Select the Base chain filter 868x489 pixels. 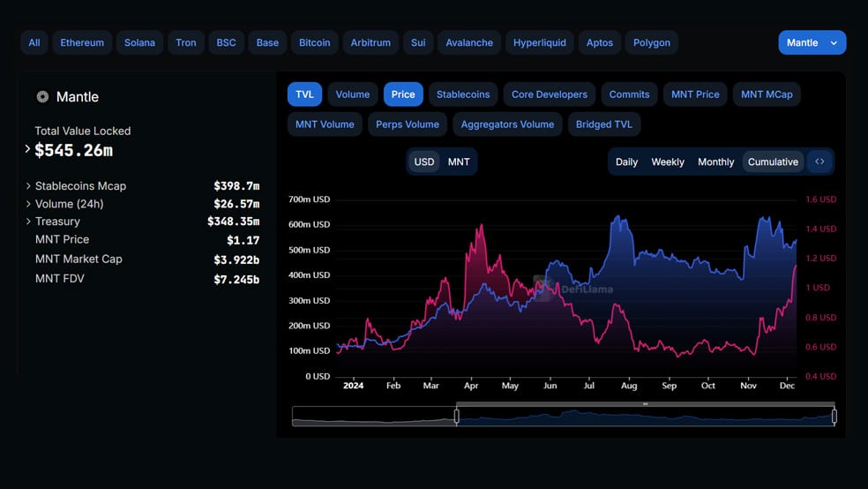pos(267,42)
